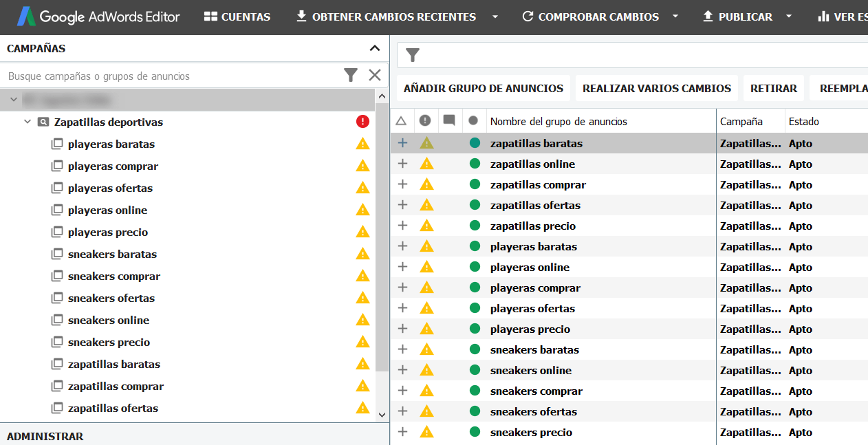Open dropdown arrow next to Publicar
The height and width of the screenshot is (445, 868).
pyautogui.click(x=789, y=17)
